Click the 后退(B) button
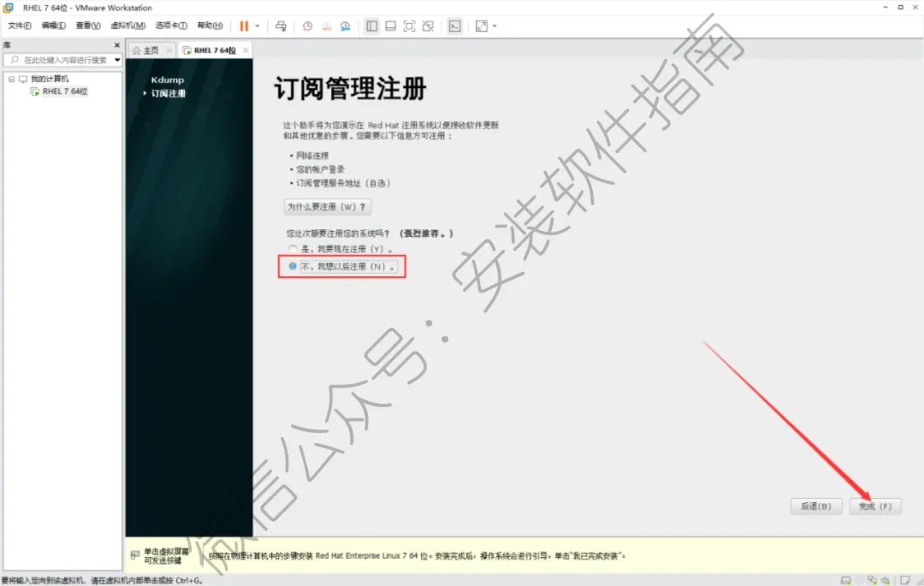This screenshot has height=586, width=924. 815,506
